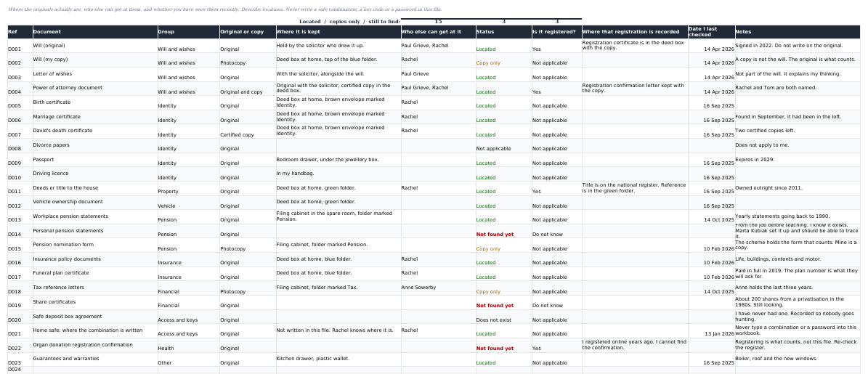This screenshot has height=374, width=868.
Task: Click 'Paul Grieve' in Letter of wishes row
Action: click(x=439, y=75)
